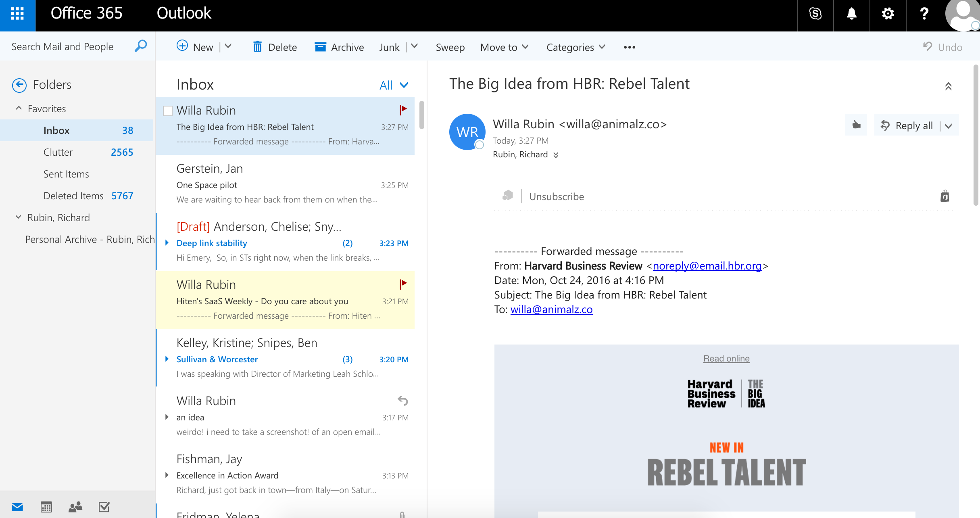
Task: Click the Harvard Business Review logo image
Action: [x=726, y=393]
